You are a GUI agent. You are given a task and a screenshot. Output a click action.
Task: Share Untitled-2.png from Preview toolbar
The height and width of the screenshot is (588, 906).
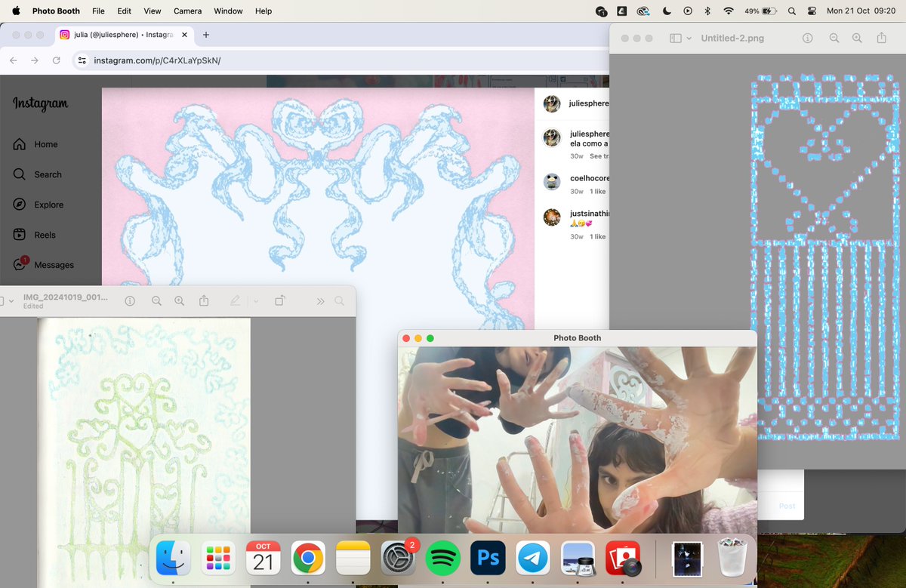(882, 38)
